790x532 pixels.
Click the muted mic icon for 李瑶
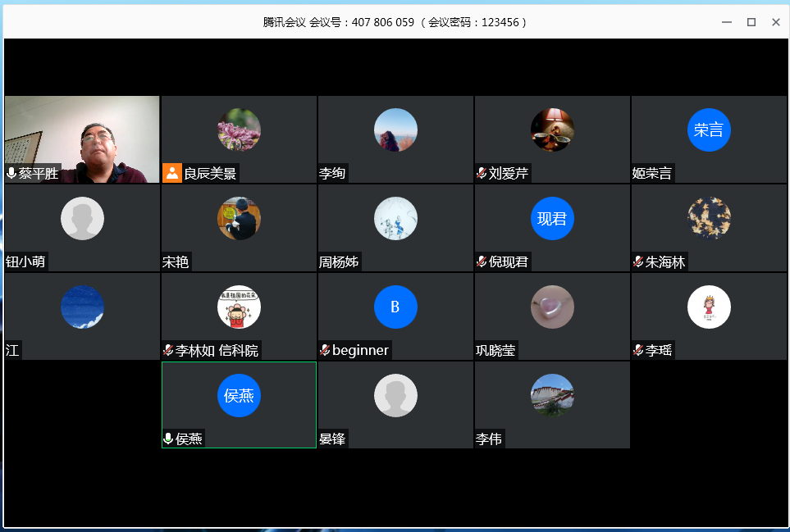point(638,350)
